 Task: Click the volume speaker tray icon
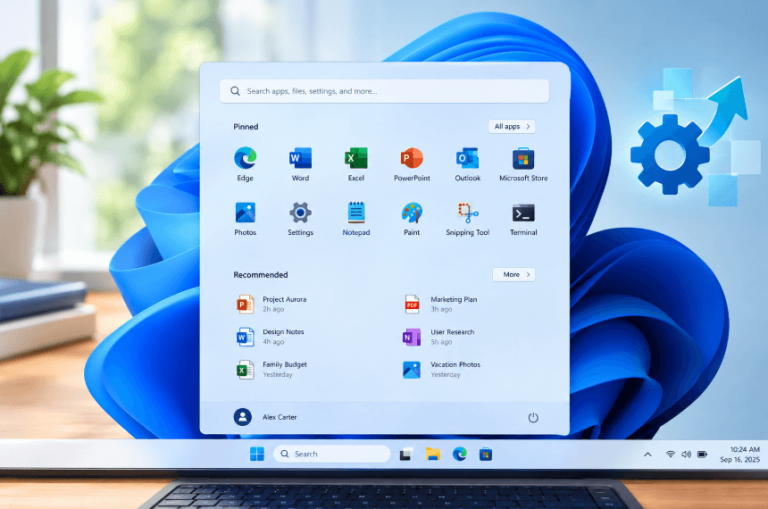click(x=686, y=454)
